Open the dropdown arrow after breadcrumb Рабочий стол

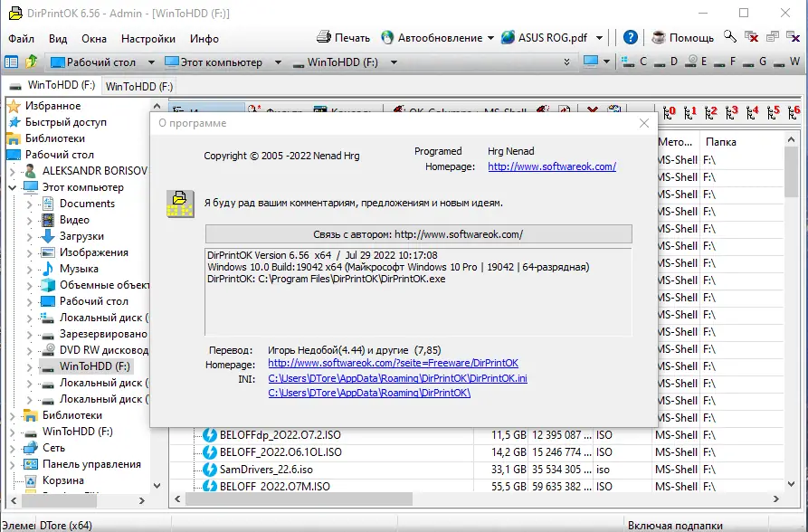[151, 62]
